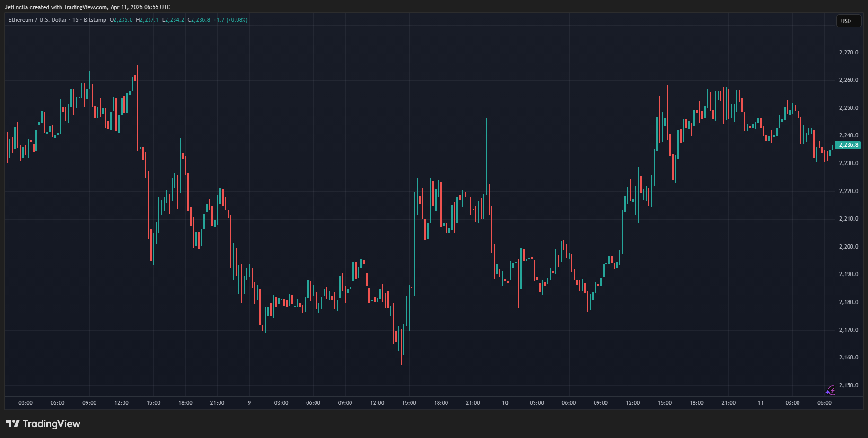Click the low value L2,234.2

coord(173,20)
